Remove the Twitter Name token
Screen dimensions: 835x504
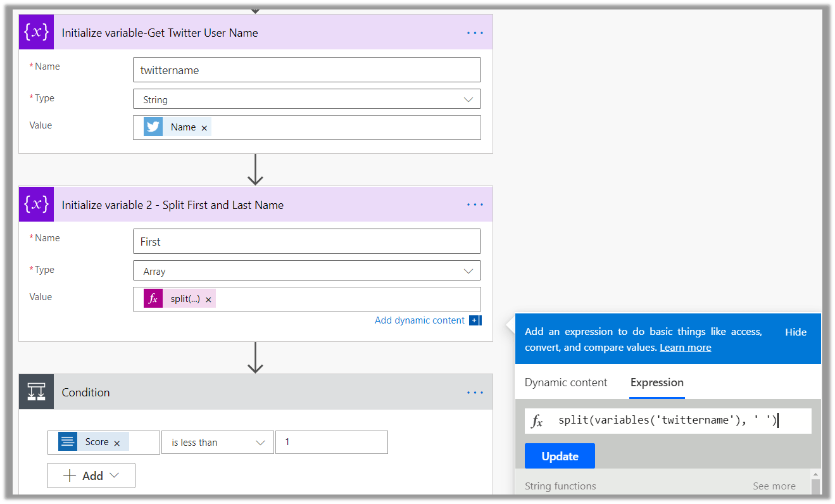point(204,128)
